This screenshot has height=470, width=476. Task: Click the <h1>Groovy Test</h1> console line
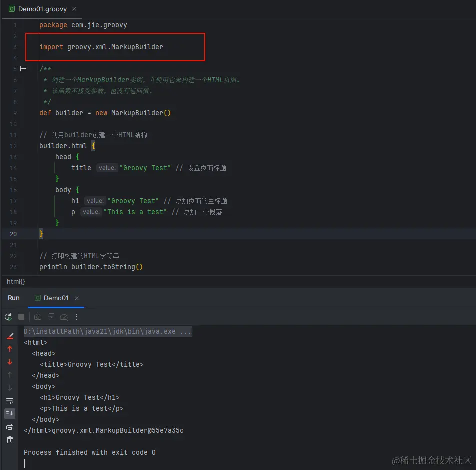point(80,398)
